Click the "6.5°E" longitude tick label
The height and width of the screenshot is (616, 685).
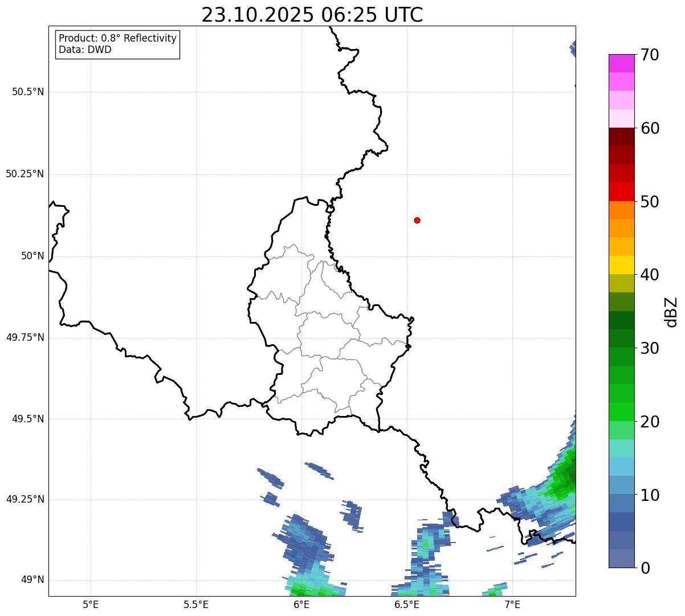click(407, 605)
